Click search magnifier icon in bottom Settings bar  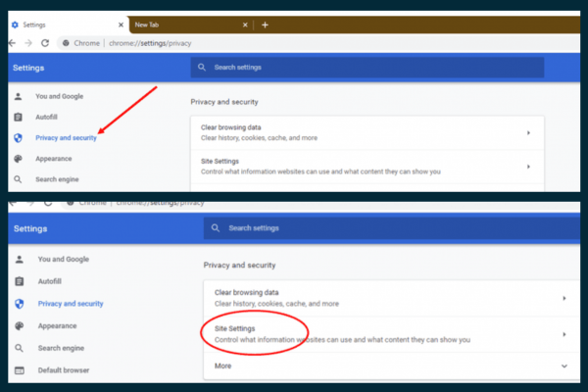[216, 228]
